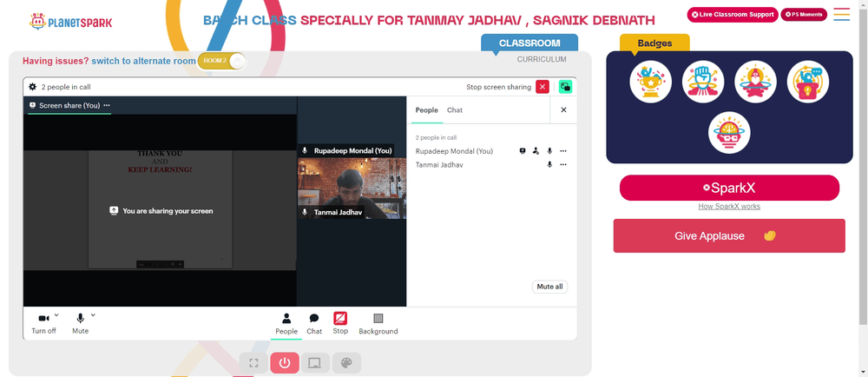
Task: Open Live Classroom Support
Action: coord(733,15)
